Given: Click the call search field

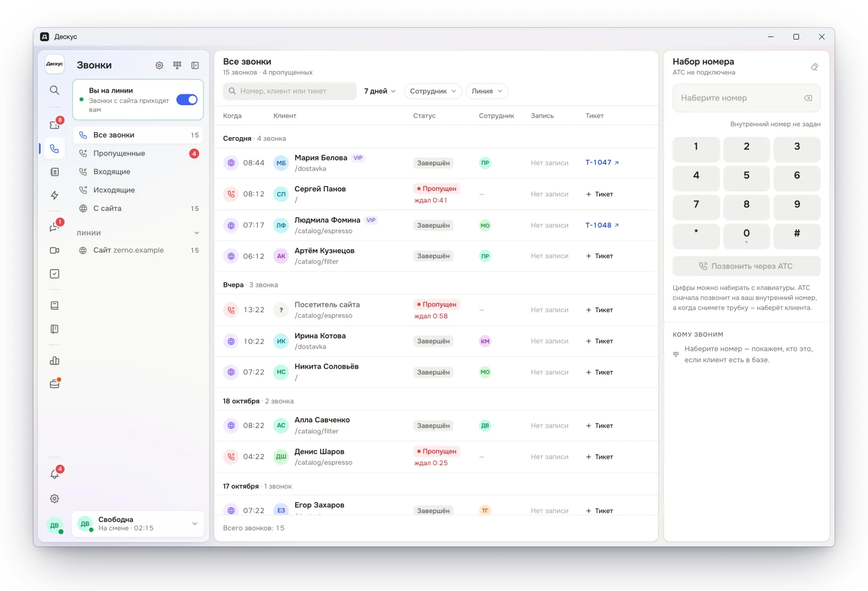Looking at the screenshot, I should point(290,91).
